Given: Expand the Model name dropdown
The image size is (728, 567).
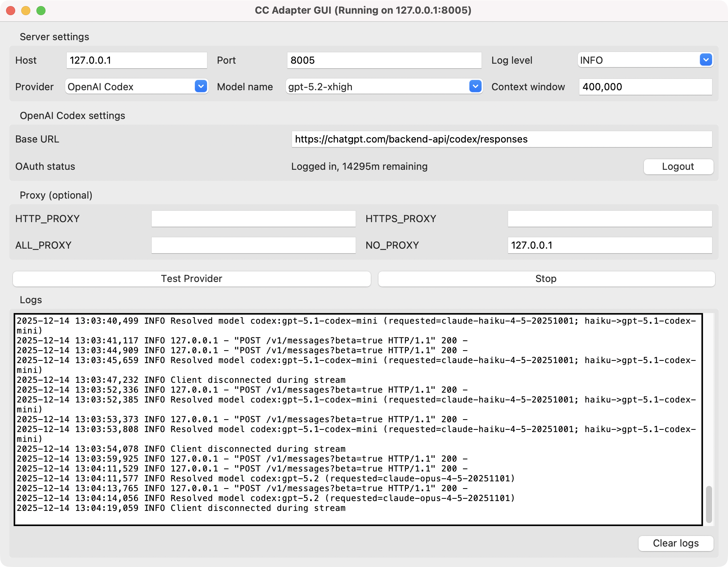Looking at the screenshot, I should coord(384,86).
